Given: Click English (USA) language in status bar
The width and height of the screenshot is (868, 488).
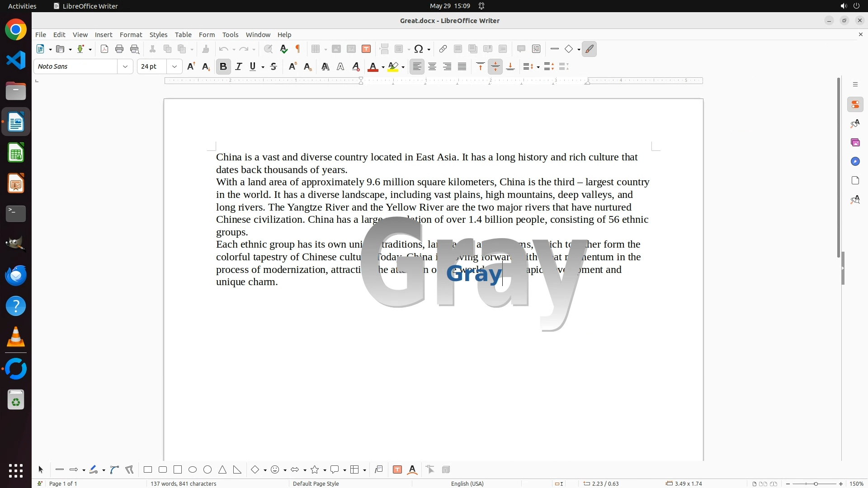Looking at the screenshot, I should pos(467,483).
